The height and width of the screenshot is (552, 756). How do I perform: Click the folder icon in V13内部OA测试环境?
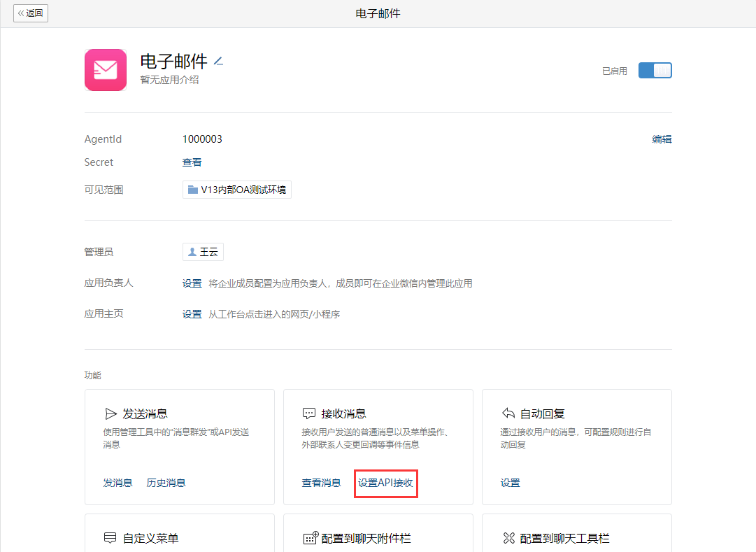click(193, 190)
